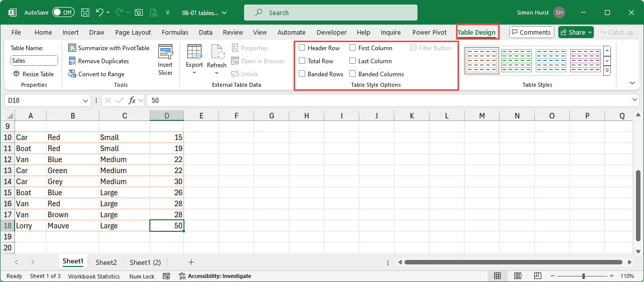
Task: Open the Formulas ribbon tab
Action: click(x=175, y=32)
